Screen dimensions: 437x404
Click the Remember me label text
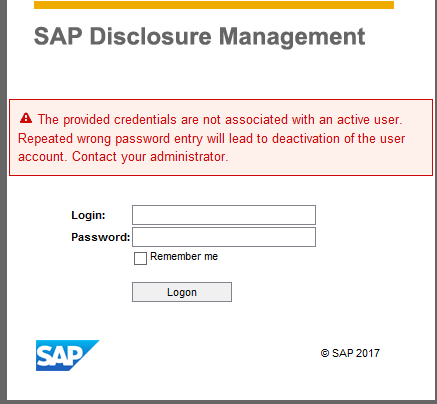[x=184, y=256]
